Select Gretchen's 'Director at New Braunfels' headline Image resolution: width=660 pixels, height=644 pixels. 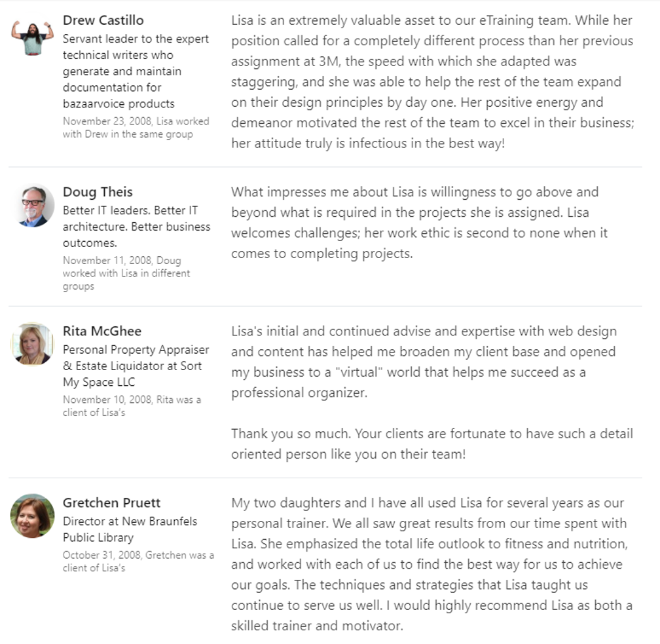(130, 529)
